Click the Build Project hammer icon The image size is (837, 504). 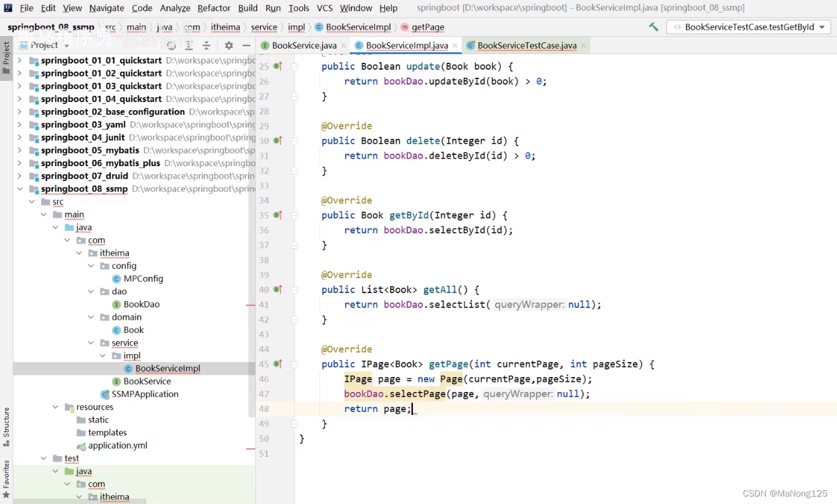pyautogui.click(x=653, y=27)
